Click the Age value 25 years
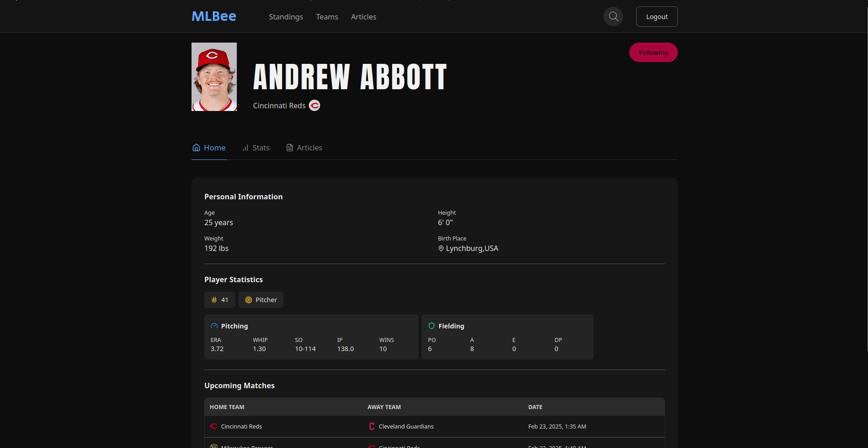The height and width of the screenshot is (448, 868). [219, 222]
